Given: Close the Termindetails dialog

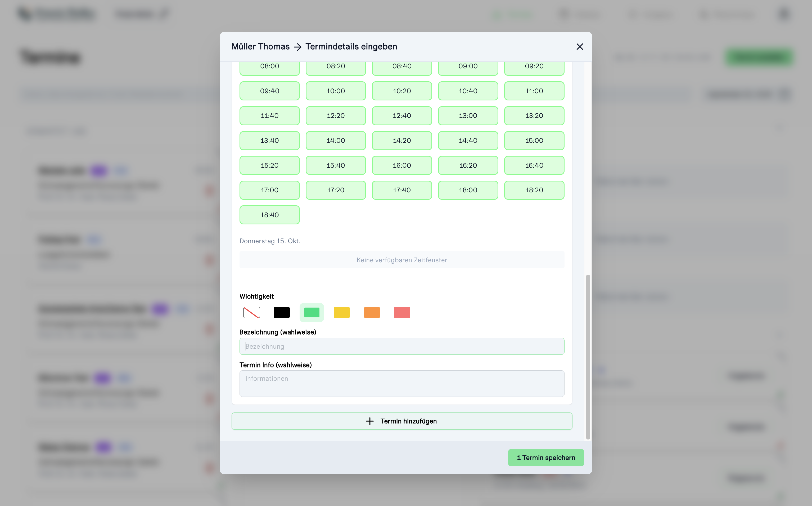Looking at the screenshot, I should (x=580, y=47).
